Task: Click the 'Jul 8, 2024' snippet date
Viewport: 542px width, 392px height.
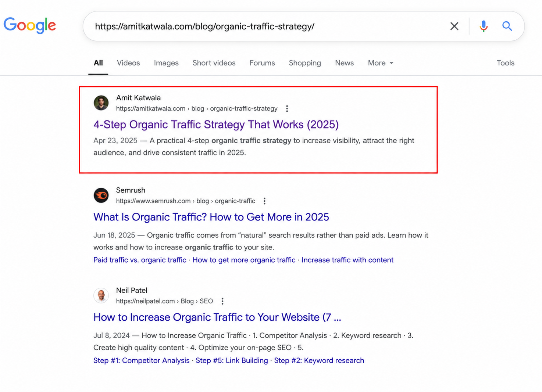Action: [x=111, y=335]
